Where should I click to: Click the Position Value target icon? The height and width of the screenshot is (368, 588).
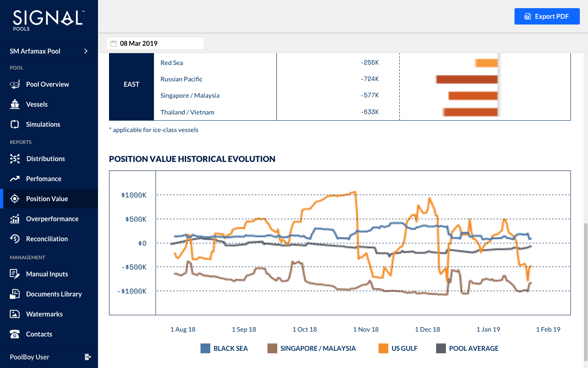(x=15, y=199)
